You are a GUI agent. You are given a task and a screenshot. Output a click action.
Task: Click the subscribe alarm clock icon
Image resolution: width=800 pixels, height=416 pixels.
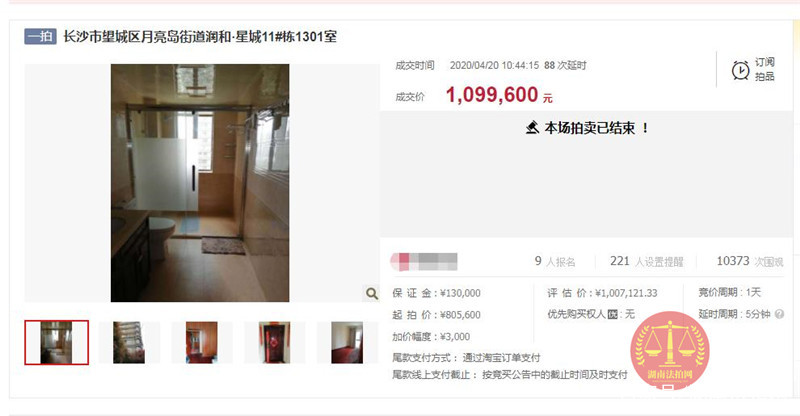coord(740,70)
